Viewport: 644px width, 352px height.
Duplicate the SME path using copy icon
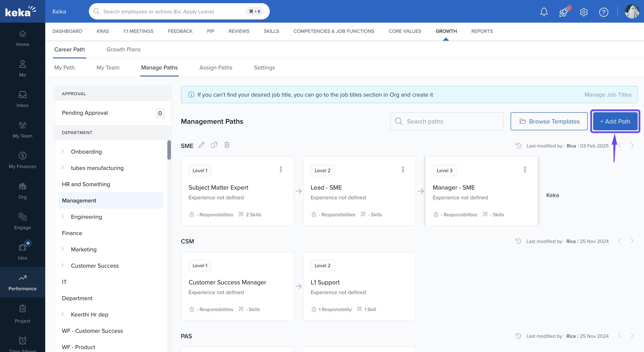214,145
